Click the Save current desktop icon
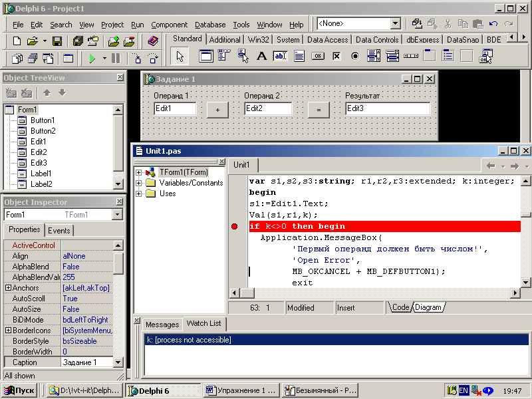The width and height of the screenshot is (532, 399). click(x=417, y=24)
